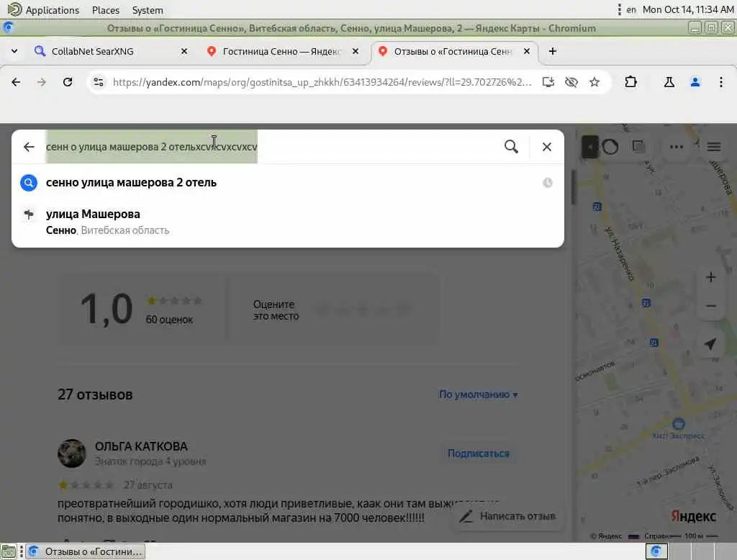Close the CollabNet SearXNG tab
The image size is (737, 560).
(184, 51)
